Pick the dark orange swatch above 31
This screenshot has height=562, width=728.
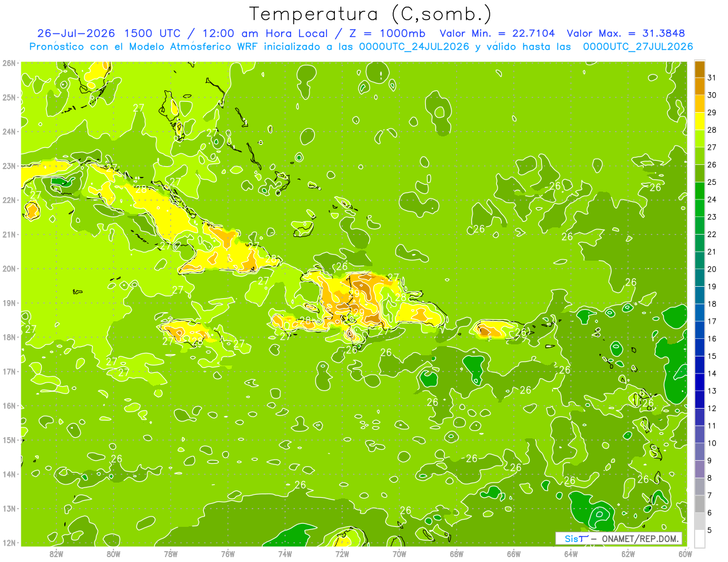click(x=699, y=69)
